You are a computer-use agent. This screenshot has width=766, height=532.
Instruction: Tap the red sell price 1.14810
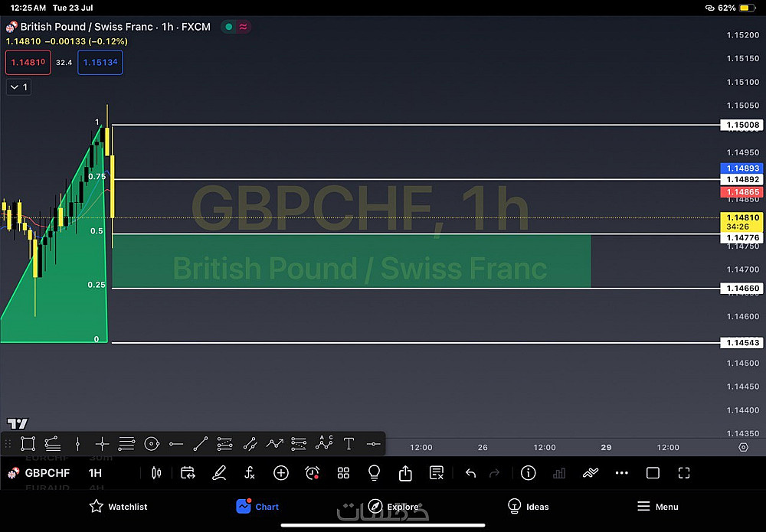(28, 63)
